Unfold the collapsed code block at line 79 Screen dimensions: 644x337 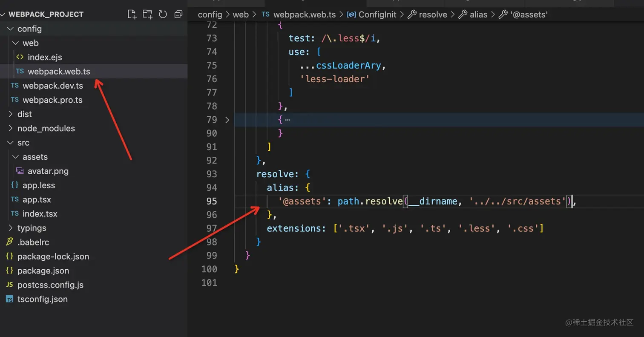pos(227,120)
